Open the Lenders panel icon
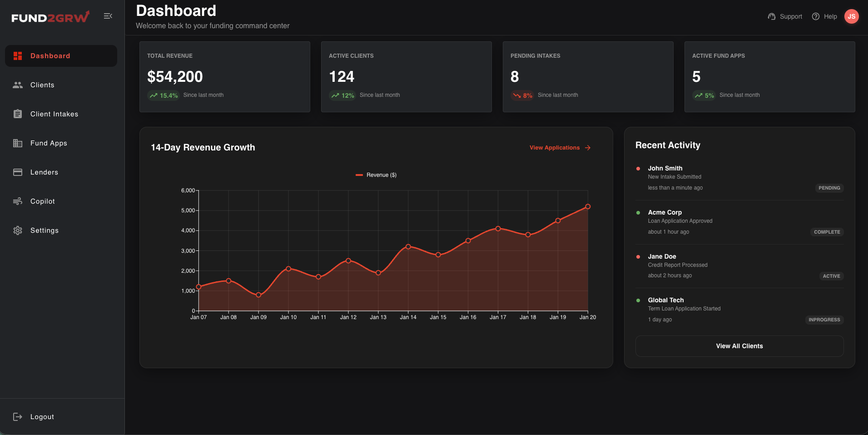Viewport: 868px width, 435px height. click(x=18, y=172)
